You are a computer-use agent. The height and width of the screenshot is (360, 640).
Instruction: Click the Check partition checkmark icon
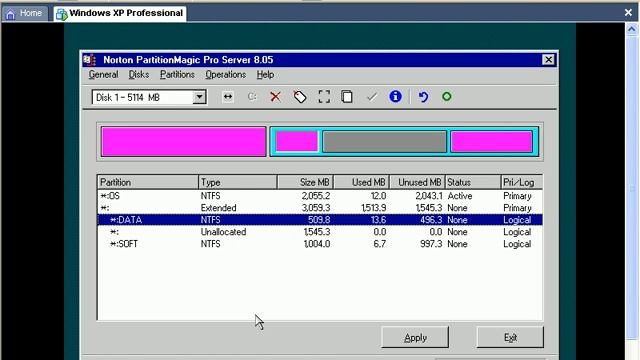[371, 97]
